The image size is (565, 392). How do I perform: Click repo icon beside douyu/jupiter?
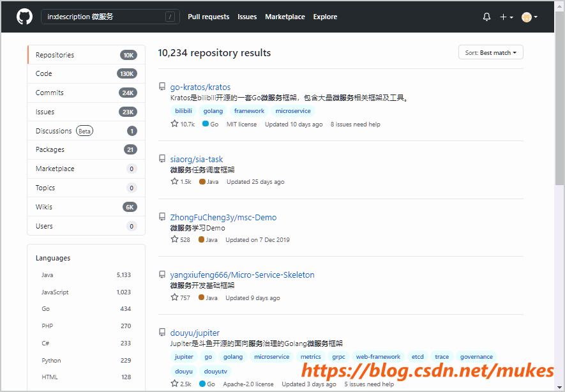[x=163, y=332]
